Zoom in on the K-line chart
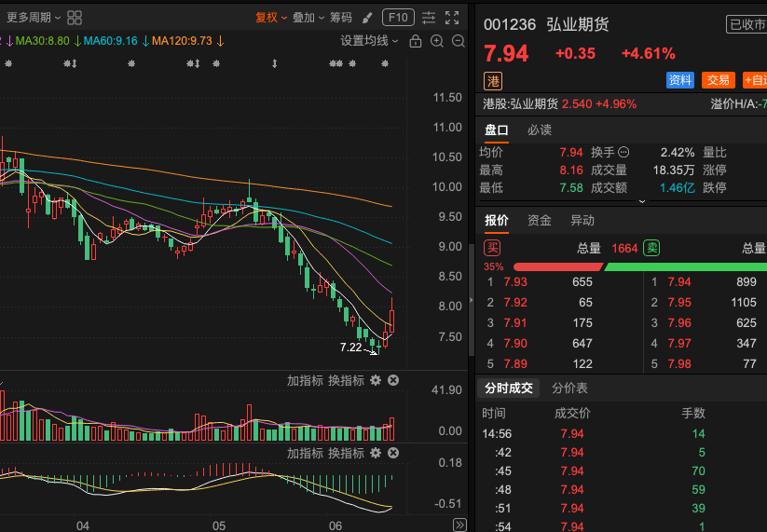 click(437, 41)
